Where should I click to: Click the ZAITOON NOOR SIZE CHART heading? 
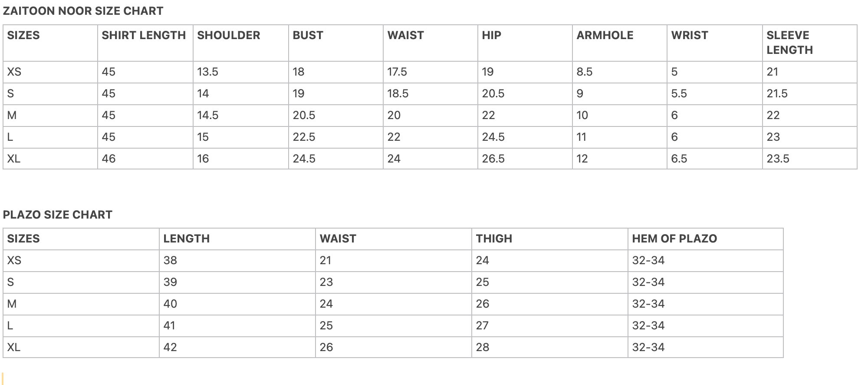point(83,11)
